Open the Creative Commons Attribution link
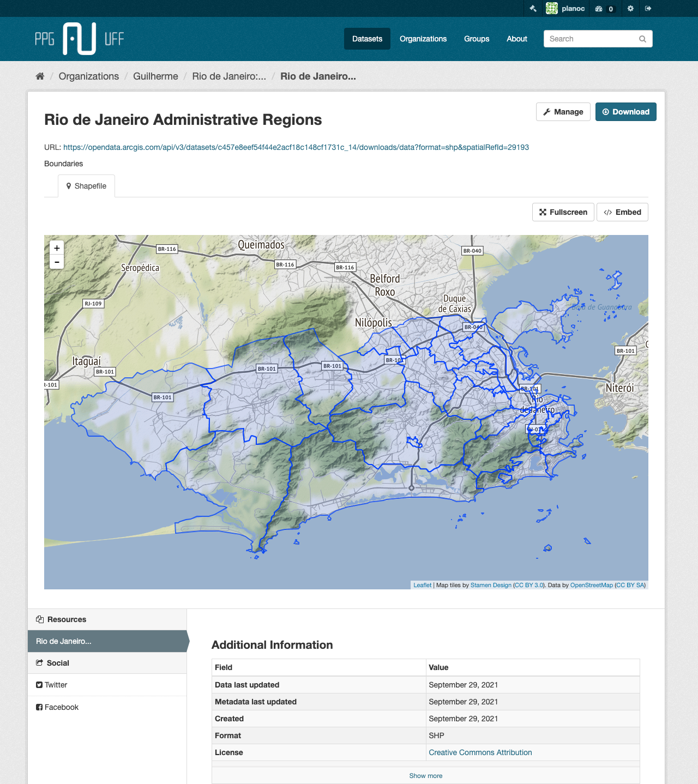Image resolution: width=698 pixels, height=784 pixels. click(480, 752)
